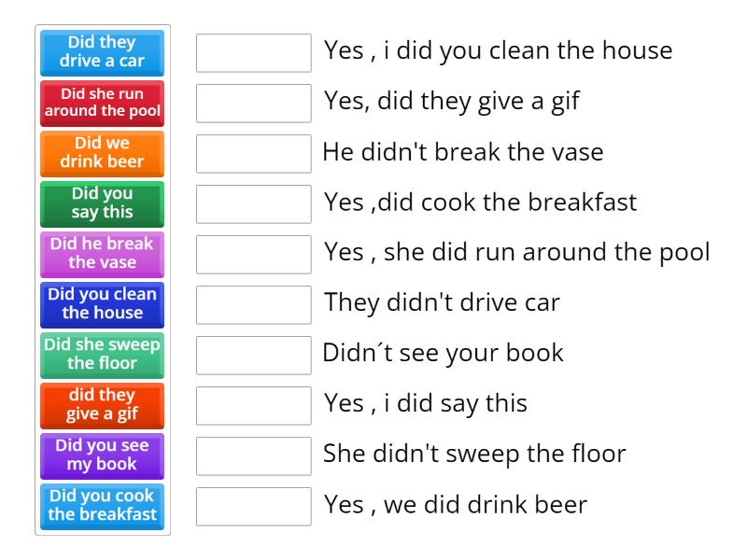
Task: Choose the green 'Did you say this' tile
Action: coord(102,204)
